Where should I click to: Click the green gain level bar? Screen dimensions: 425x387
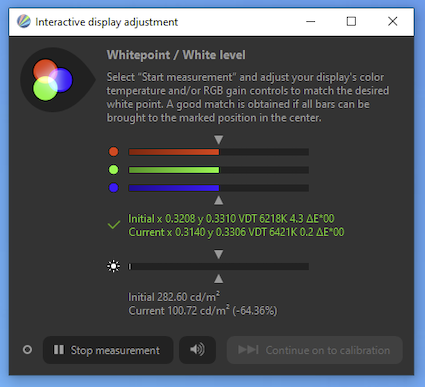pos(219,170)
